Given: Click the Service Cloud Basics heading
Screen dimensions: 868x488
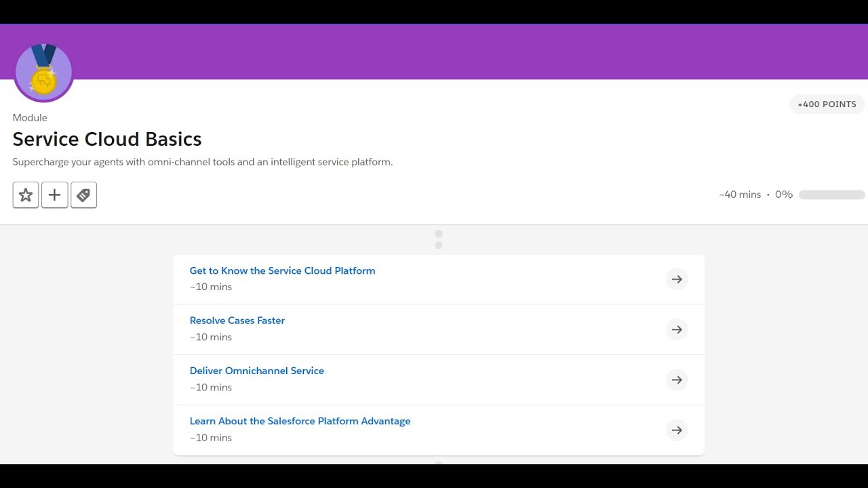Looking at the screenshot, I should tap(107, 139).
